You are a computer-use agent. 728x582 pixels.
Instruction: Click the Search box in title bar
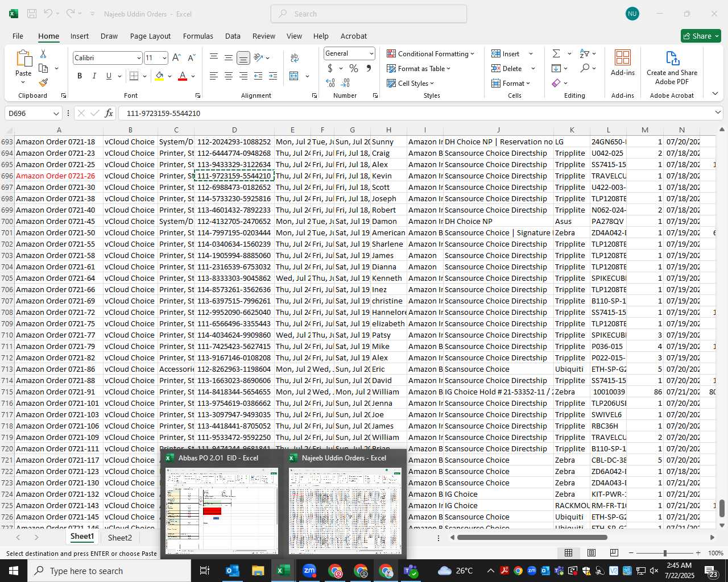[x=369, y=14]
